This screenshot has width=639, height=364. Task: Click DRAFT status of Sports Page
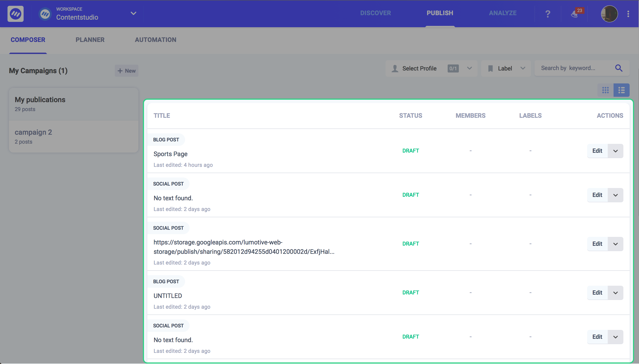411,151
